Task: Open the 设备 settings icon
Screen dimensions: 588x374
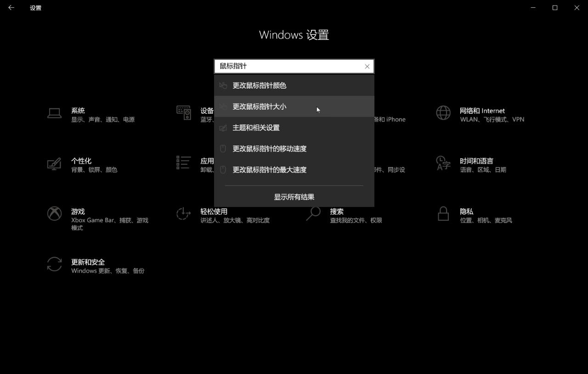Action: (x=183, y=113)
